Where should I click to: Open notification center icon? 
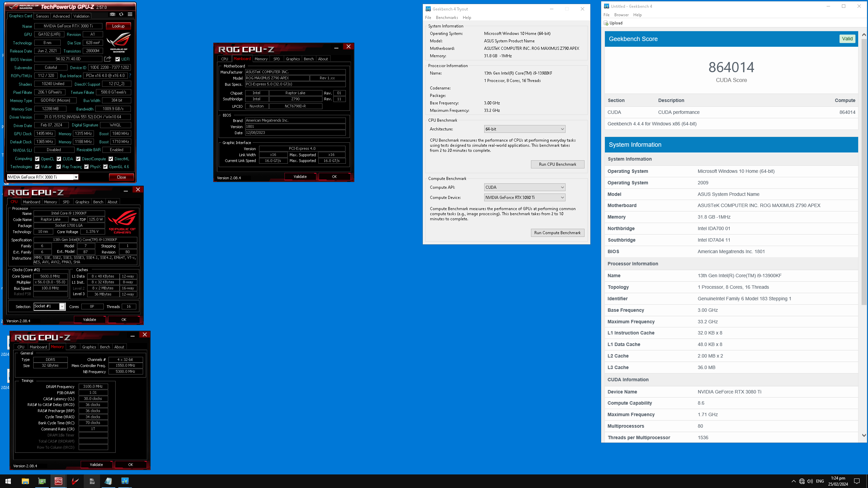(x=857, y=481)
